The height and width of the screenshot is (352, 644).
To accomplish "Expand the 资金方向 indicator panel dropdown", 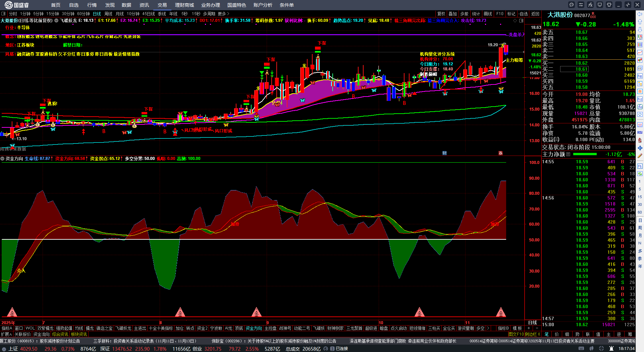I will 3,159.
